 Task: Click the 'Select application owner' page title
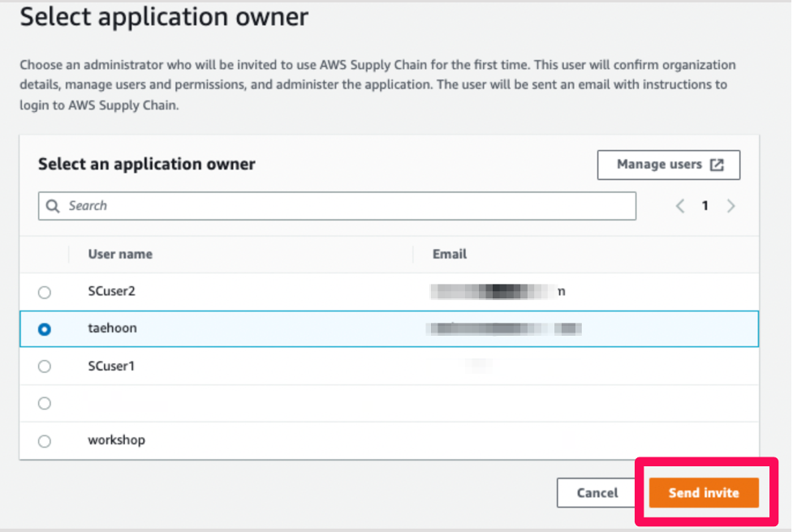click(164, 17)
